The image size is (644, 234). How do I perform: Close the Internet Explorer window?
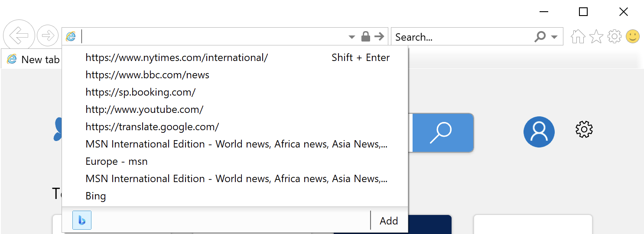click(624, 12)
